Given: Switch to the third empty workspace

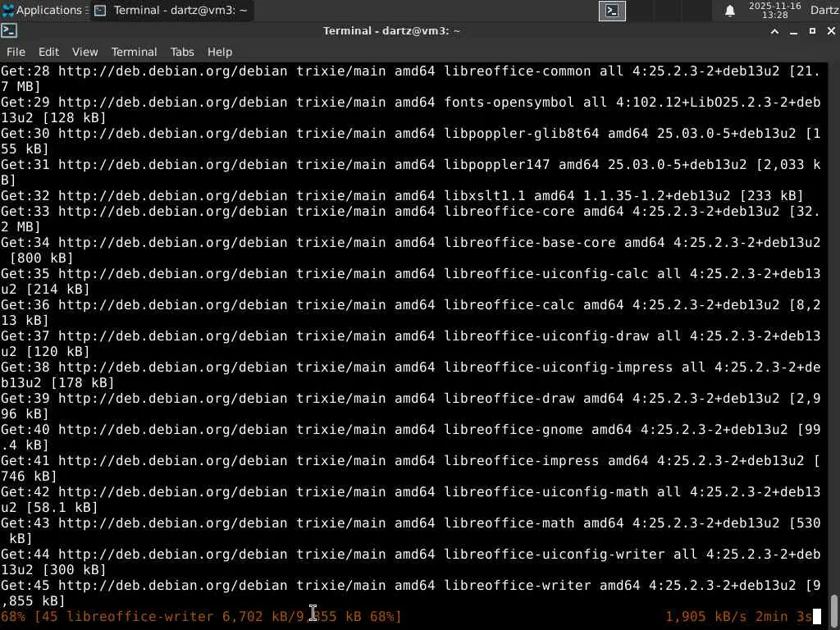Looking at the screenshot, I should pyautogui.click(x=668, y=11).
